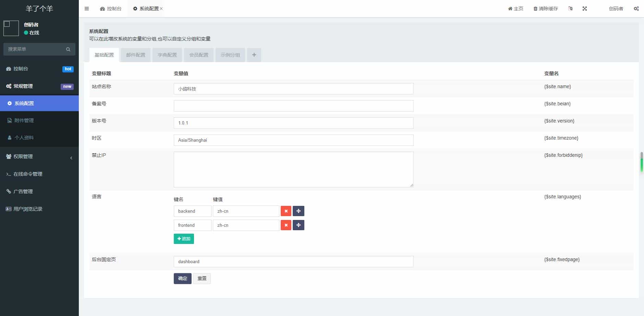
Task: Click the frontend language value field
Action: [x=246, y=225]
